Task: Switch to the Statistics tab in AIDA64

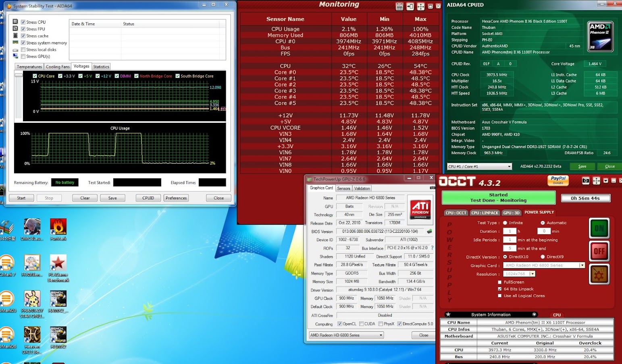Action: click(101, 67)
